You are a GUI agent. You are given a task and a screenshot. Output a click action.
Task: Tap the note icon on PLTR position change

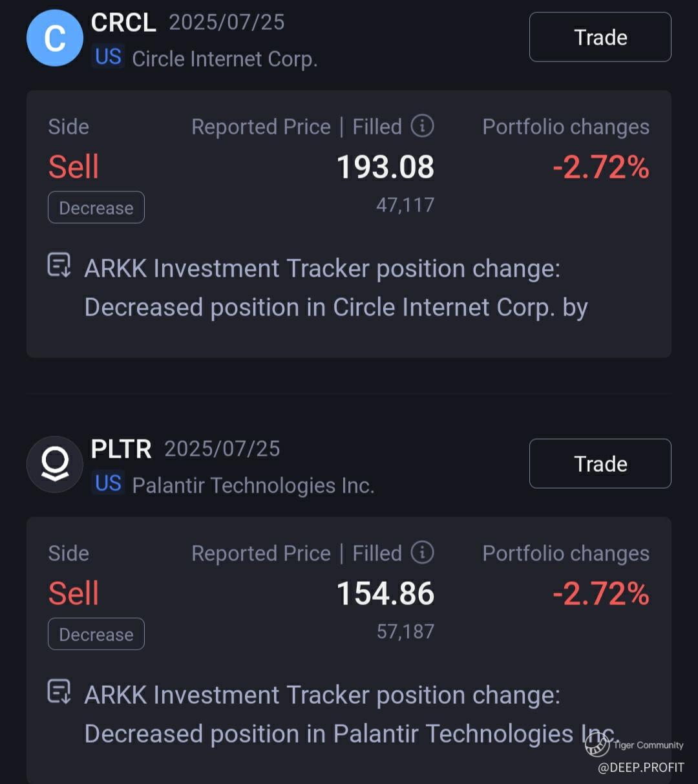[59, 692]
